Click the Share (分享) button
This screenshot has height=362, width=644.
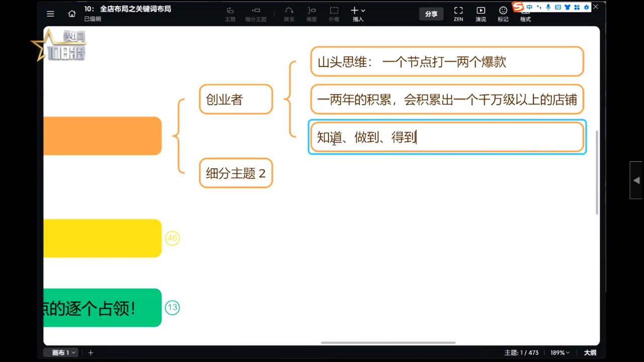[x=431, y=14]
